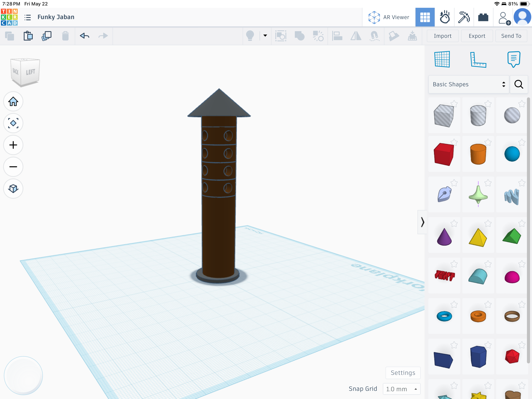Select the purple Cone shape
The width and height of the screenshot is (532, 399).
pos(444,237)
